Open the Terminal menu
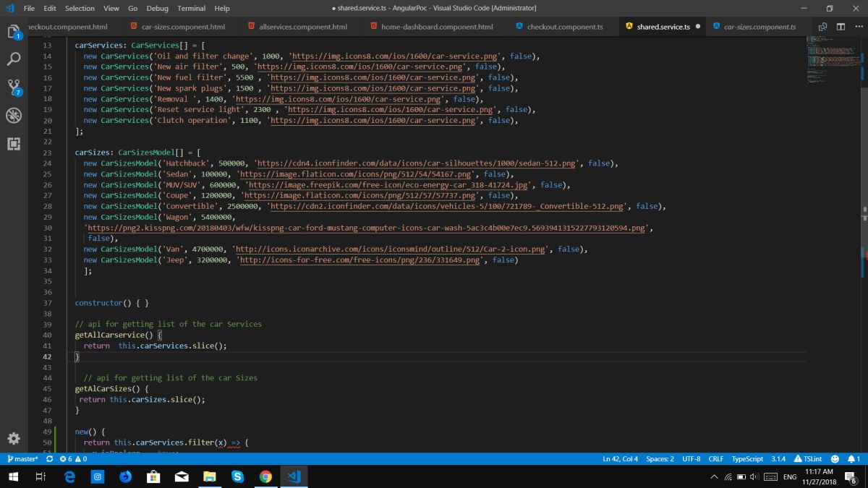This screenshot has height=488, width=868. 191,8
